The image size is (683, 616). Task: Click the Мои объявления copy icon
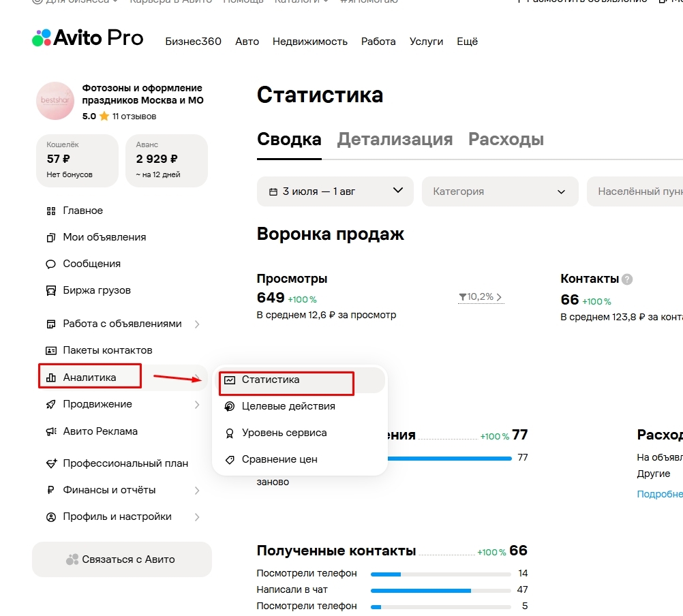coord(51,238)
